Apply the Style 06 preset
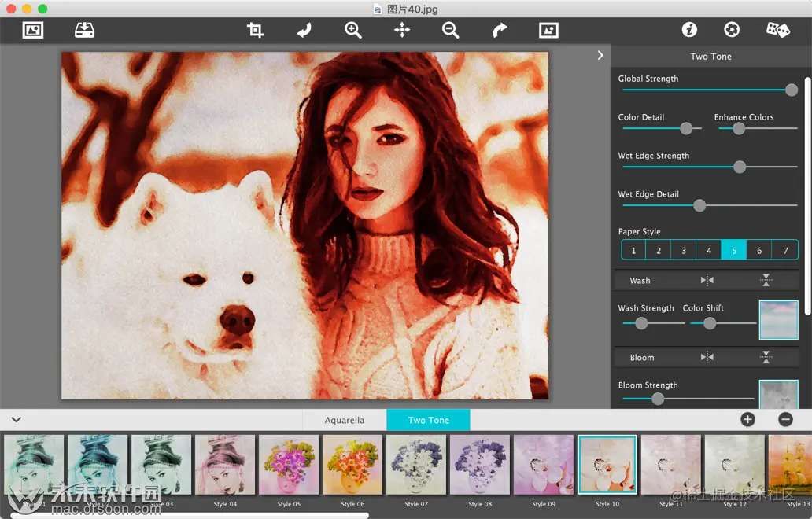Image resolution: width=812 pixels, height=519 pixels. 352,465
